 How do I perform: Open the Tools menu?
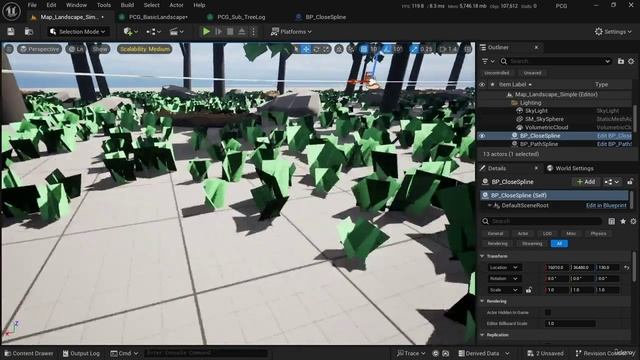point(104,5)
